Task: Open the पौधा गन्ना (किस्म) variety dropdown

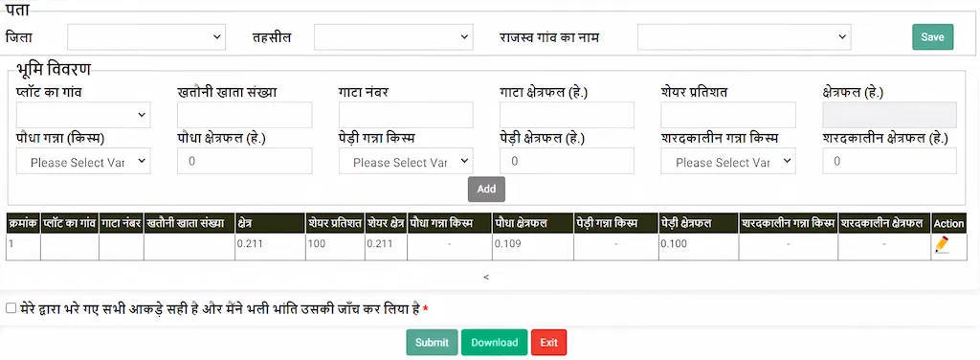Action: point(83,161)
